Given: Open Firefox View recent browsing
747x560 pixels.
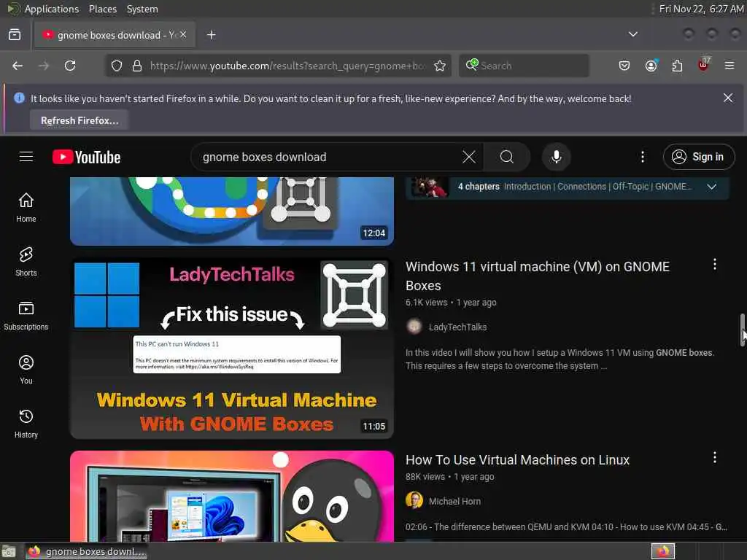Looking at the screenshot, I should click(x=15, y=35).
